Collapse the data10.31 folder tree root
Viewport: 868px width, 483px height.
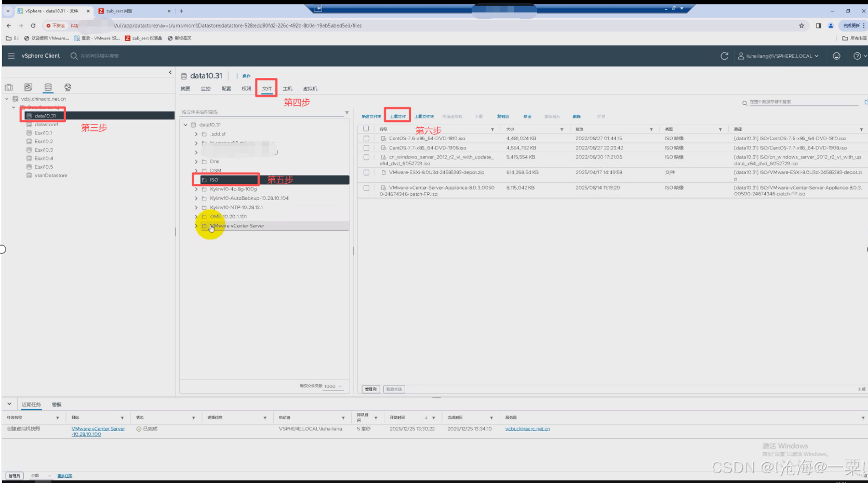[185, 125]
